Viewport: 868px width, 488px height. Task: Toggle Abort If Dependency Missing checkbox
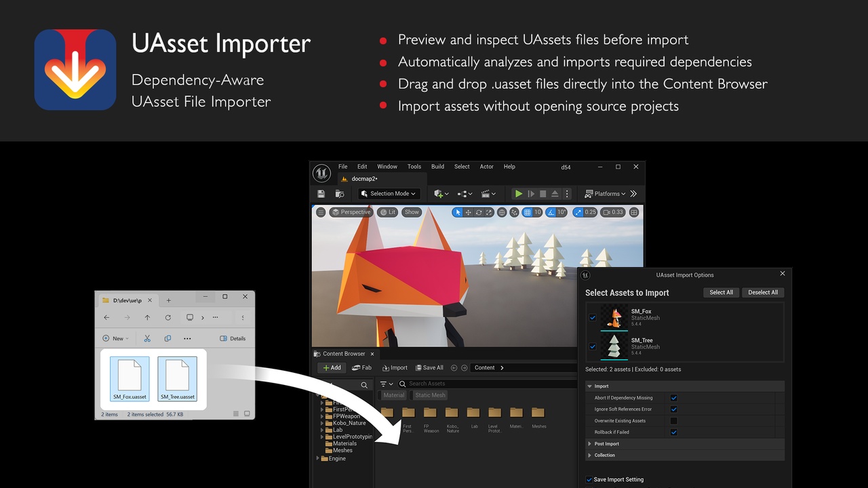[673, 398]
